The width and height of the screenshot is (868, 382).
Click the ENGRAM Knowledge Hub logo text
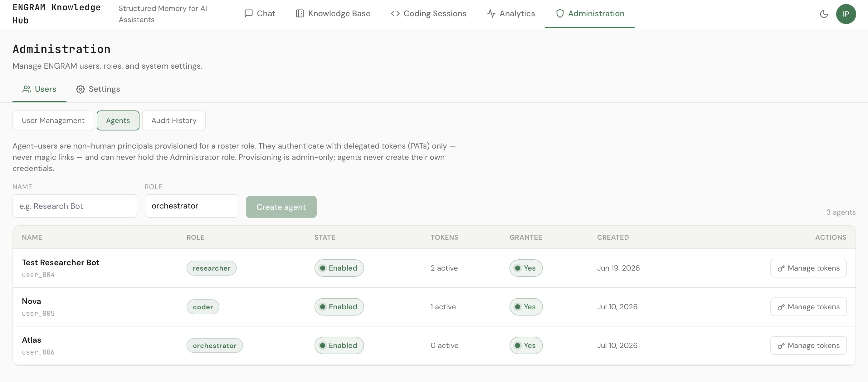pos(56,14)
